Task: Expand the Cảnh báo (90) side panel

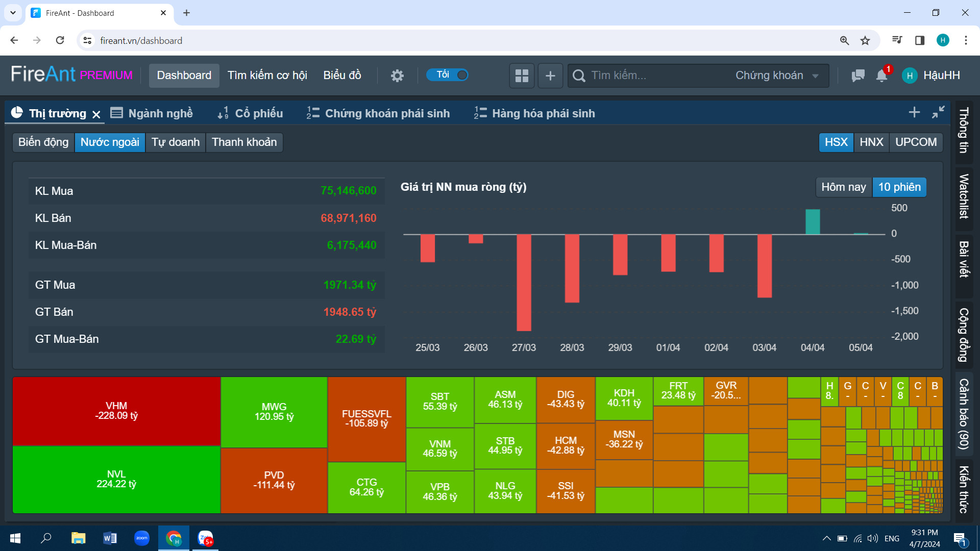Action: tap(964, 414)
